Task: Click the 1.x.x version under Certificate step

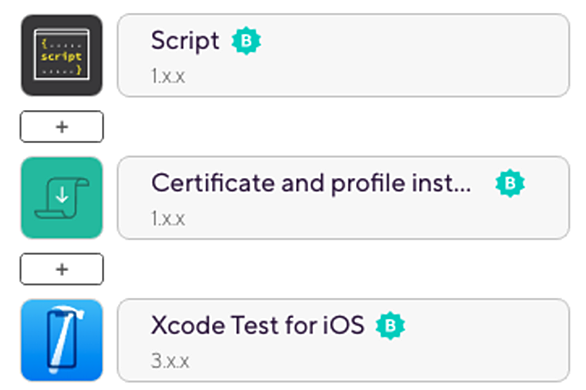Action: [x=168, y=219]
